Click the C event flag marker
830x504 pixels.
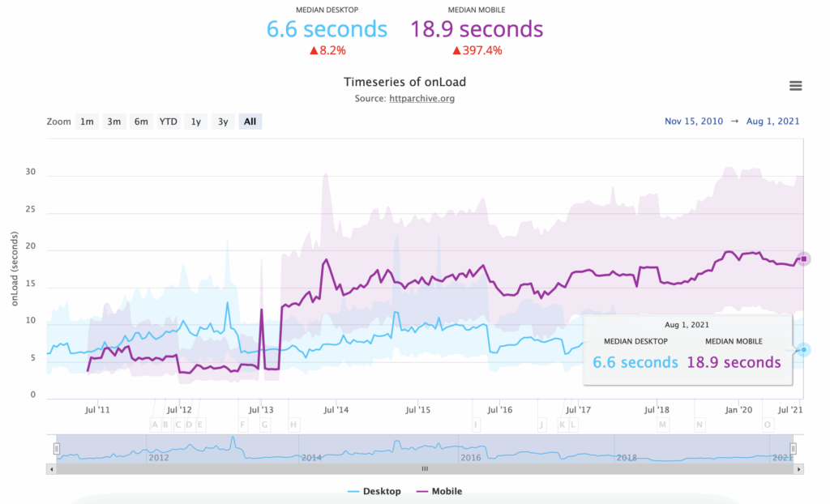(178, 425)
